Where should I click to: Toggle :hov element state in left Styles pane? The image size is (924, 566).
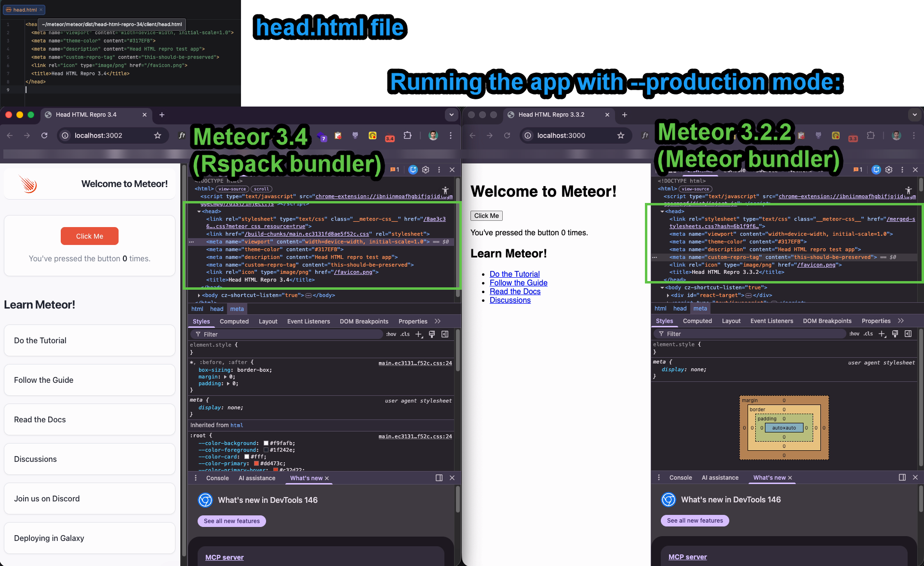[391, 334]
